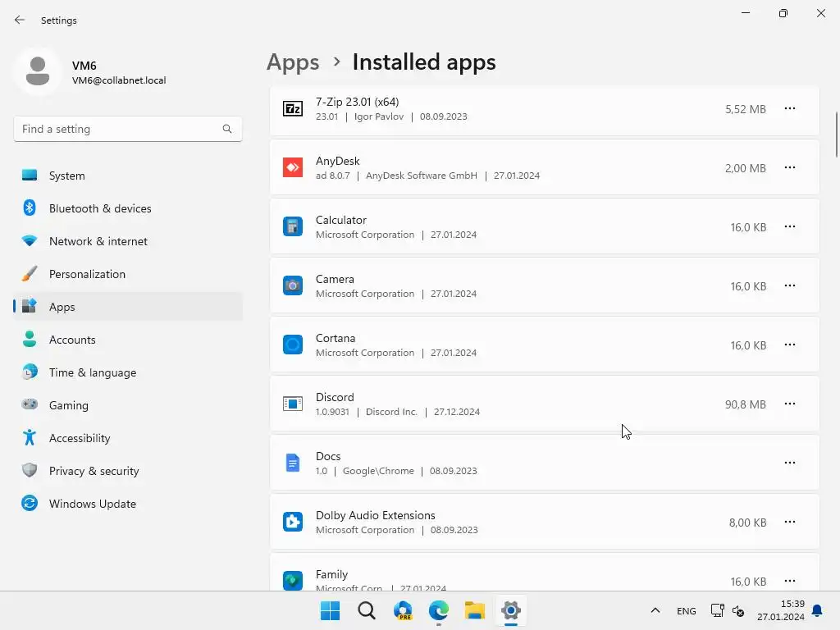This screenshot has width=840, height=630.
Task: Show more options for Cortana
Action: (790, 345)
